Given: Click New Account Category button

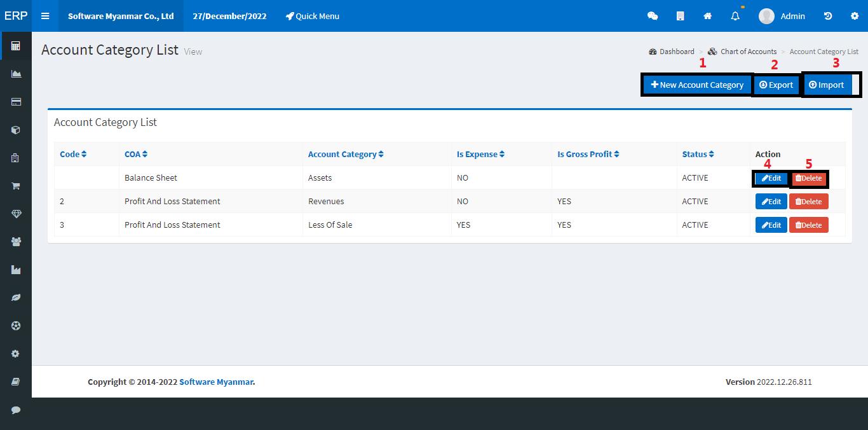Looking at the screenshot, I should coord(697,85).
